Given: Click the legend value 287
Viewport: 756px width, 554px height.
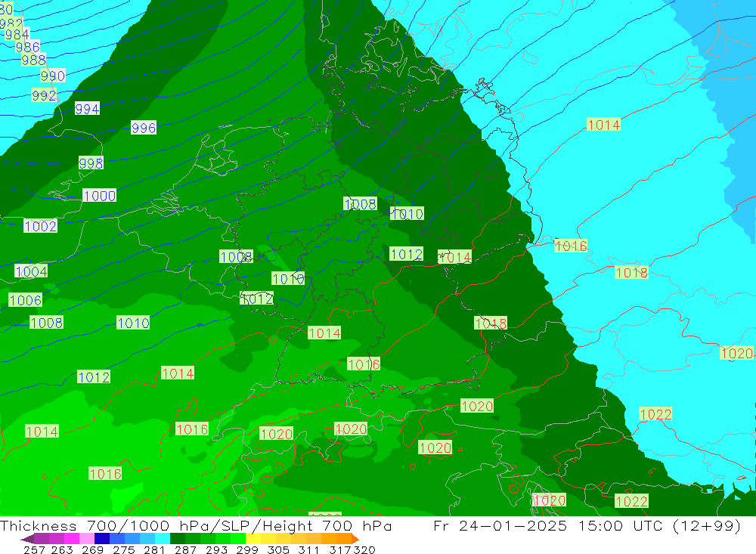Looking at the screenshot, I should click(184, 549).
